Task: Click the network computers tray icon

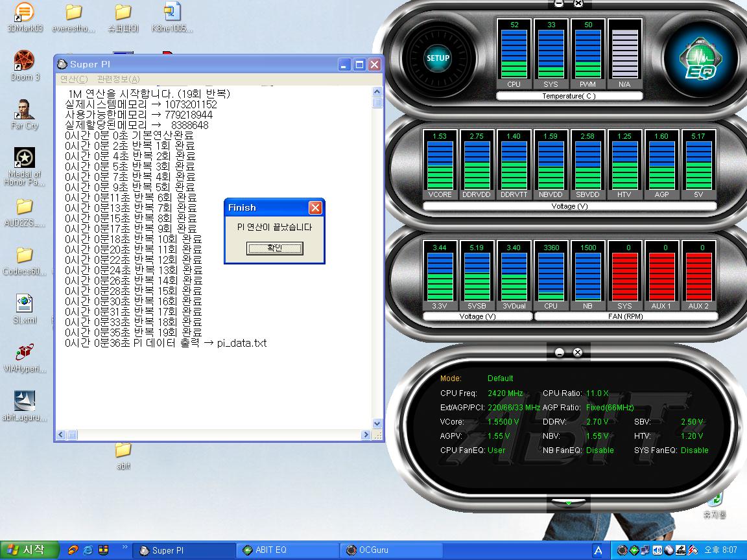Action: pos(646,550)
